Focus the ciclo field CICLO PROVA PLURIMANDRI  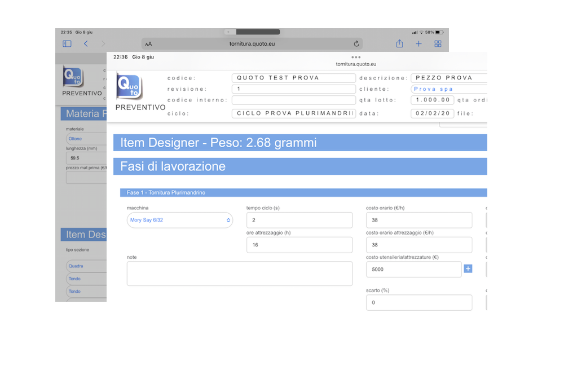294,113
